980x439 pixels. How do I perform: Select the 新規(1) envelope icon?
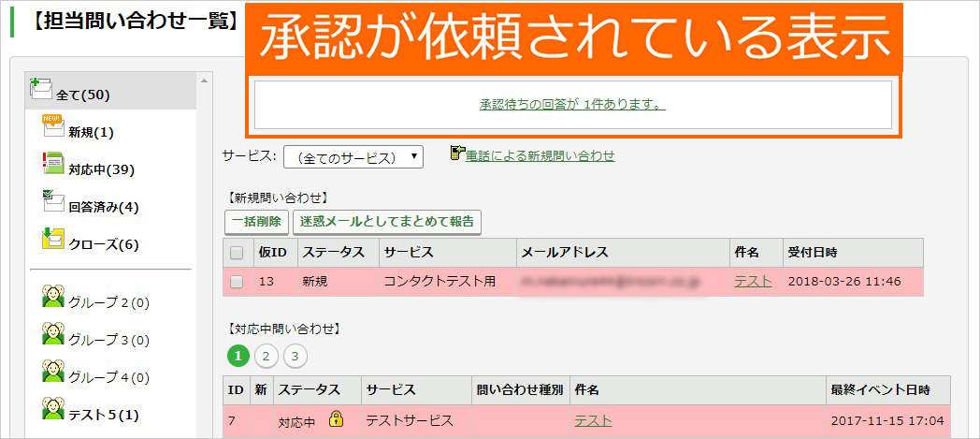point(52,127)
